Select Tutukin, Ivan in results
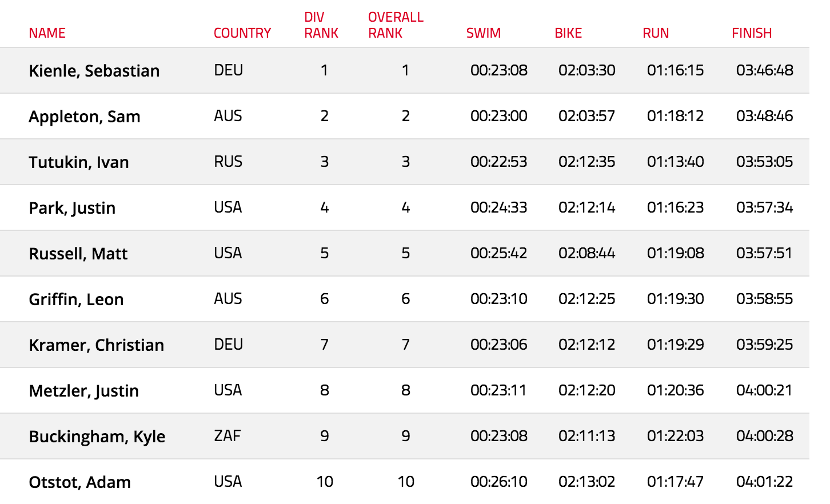This screenshot has width=830, height=504. (79, 162)
